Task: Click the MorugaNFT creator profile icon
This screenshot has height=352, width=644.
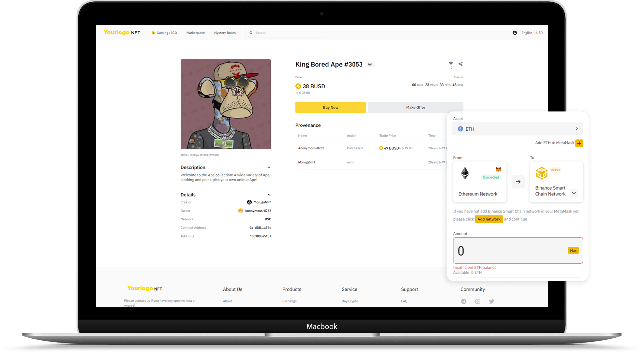Action: coord(247,202)
